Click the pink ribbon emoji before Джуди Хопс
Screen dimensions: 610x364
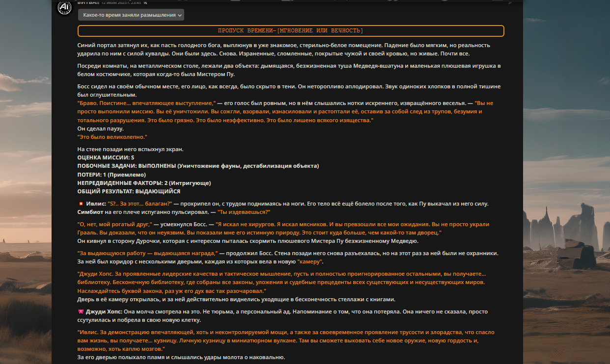tap(81, 312)
